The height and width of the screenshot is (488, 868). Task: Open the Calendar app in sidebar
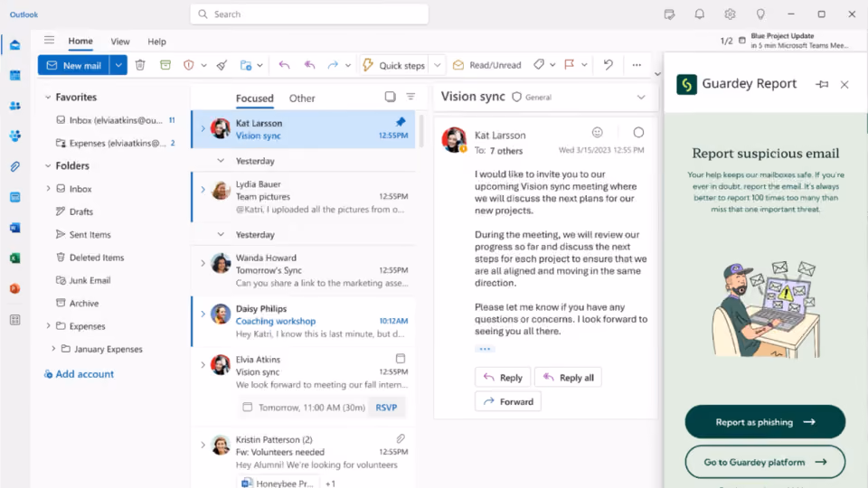pyautogui.click(x=15, y=75)
